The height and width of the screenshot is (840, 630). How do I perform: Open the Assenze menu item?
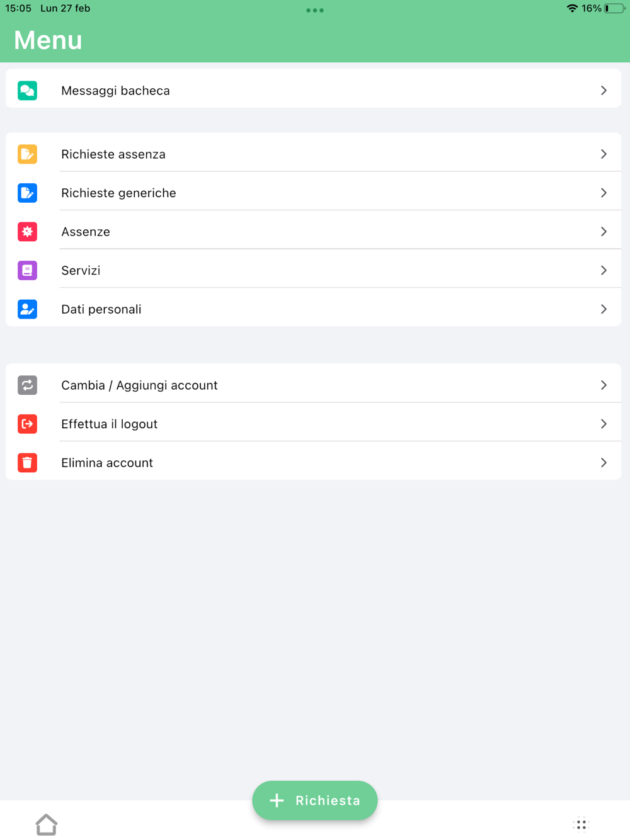click(x=86, y=232)
